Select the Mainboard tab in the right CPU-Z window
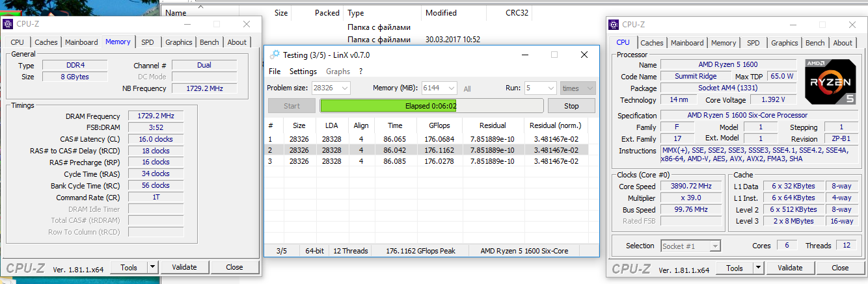This screenshot has width=868, height=284. (687, 43)
